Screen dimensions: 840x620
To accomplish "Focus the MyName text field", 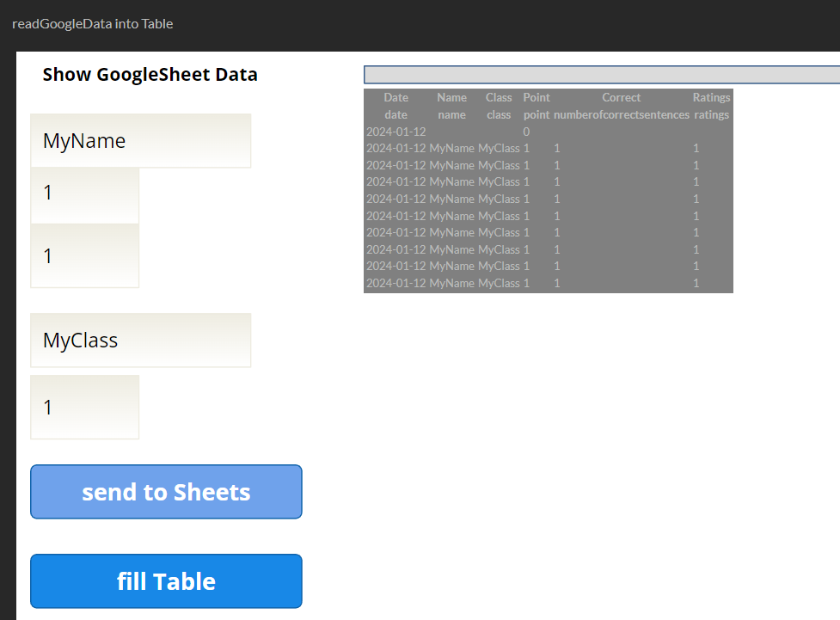I will (x=140, y=141).
